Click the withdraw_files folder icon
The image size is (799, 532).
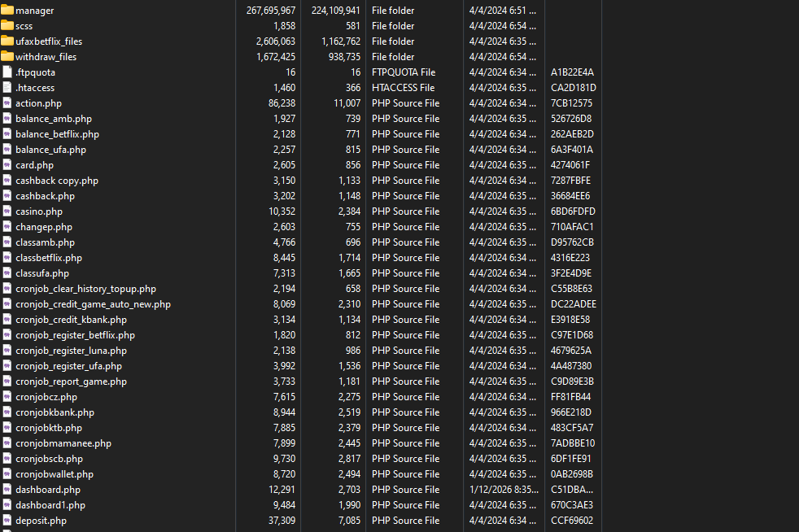pyautogui.click(x=7, y=57)
